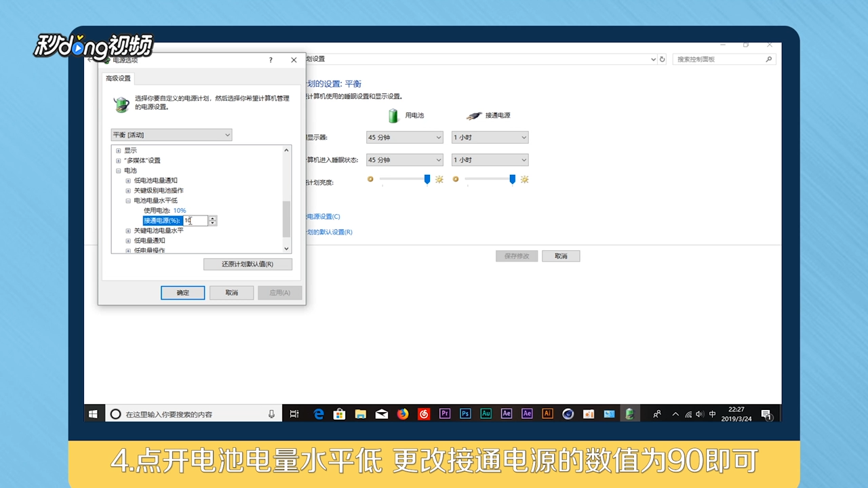Click the magnifier icon in control panel search
Viewport: 868px width, 488px height.
pos(769,59)
